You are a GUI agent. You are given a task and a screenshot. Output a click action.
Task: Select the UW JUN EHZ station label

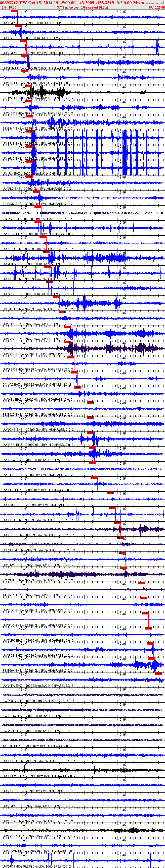pyautogui.click(x=37, y=69)
